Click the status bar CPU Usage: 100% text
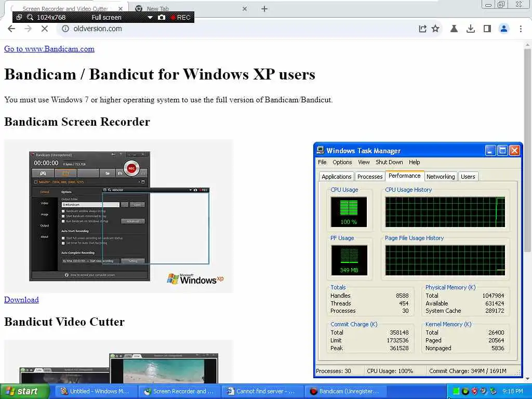 click(x=390, y=371)
